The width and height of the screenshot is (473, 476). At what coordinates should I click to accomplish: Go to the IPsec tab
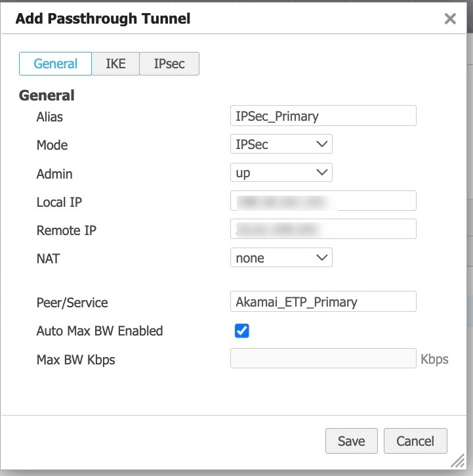tap(169, 64)
